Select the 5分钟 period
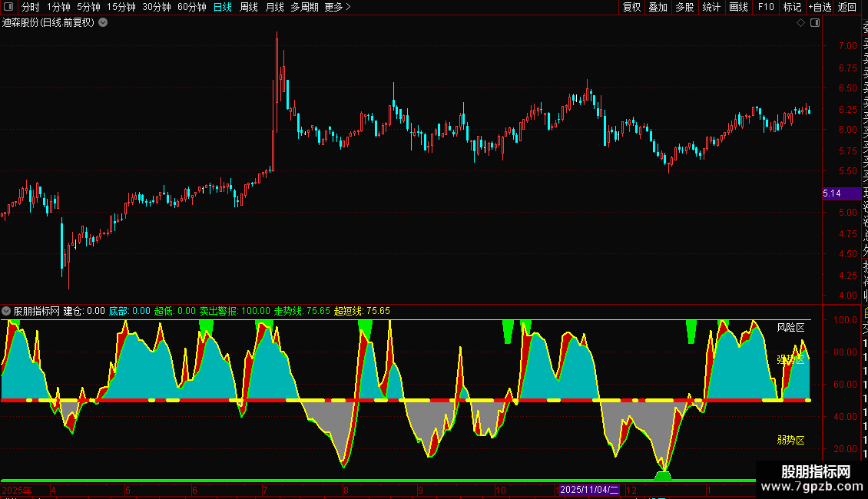Viewport: 868px width, 499px height. click(88, 7)
